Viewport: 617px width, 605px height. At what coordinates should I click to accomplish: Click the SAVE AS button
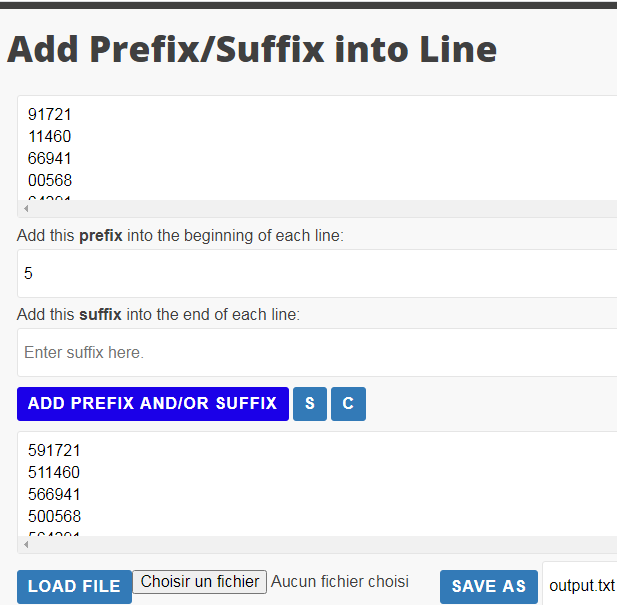[488, 587]
